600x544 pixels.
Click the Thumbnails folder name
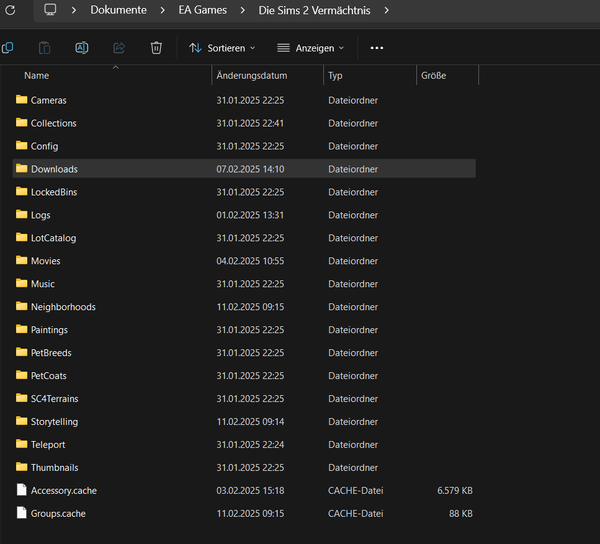[x=55, y=467]
